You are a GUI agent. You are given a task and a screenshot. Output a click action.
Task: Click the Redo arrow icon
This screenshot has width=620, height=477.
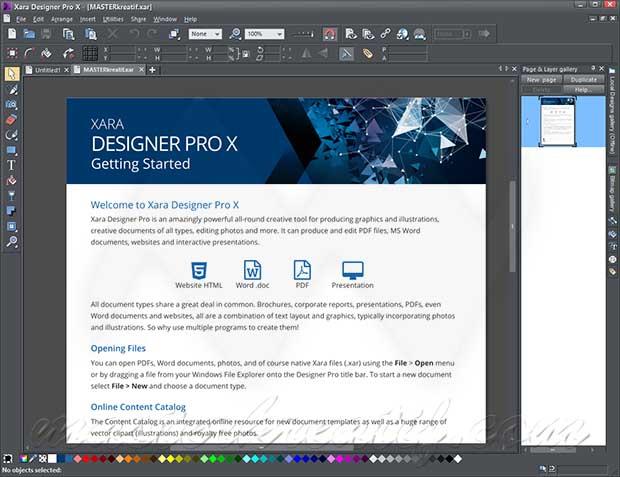152,34
